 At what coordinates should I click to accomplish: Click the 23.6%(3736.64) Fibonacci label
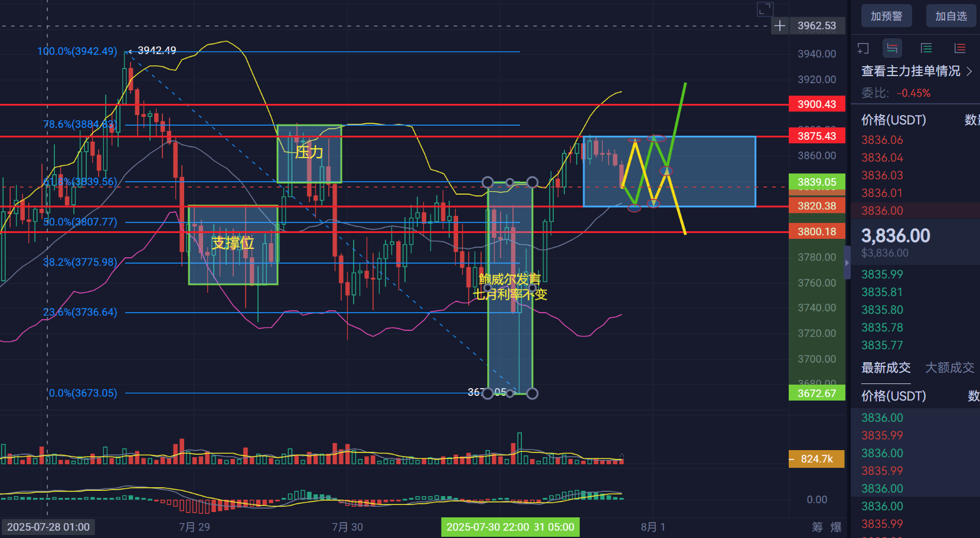tap(80, 312)
